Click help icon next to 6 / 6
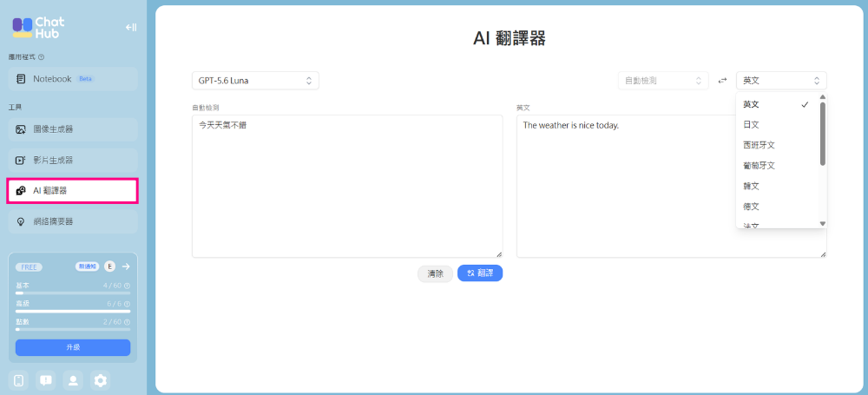The image size is (868, 395). pyautogui.click(x=128, y=304)
